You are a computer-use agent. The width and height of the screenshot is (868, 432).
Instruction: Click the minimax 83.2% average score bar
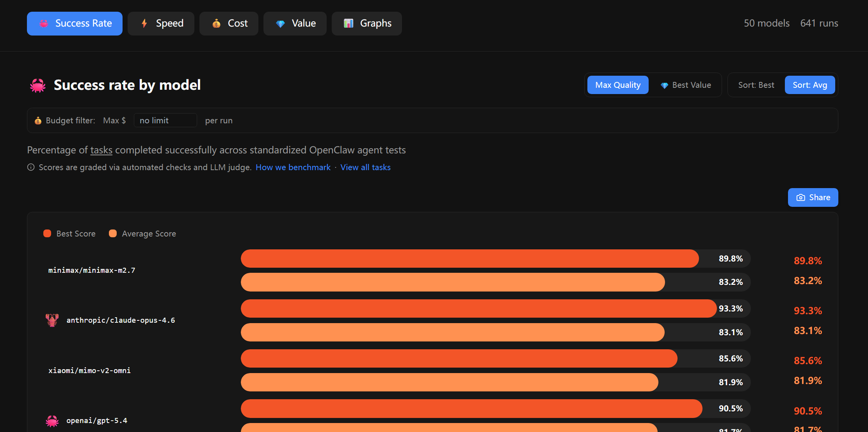click(453, 282)
